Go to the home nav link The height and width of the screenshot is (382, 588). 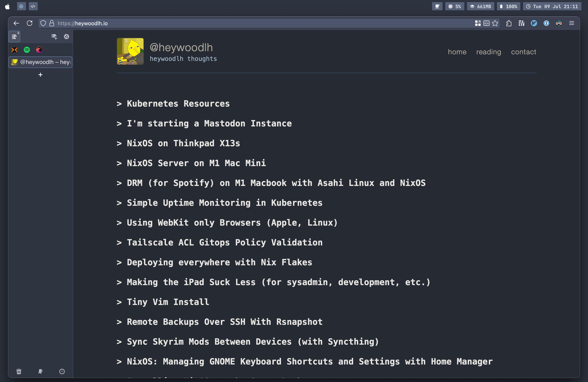point(457,52)
